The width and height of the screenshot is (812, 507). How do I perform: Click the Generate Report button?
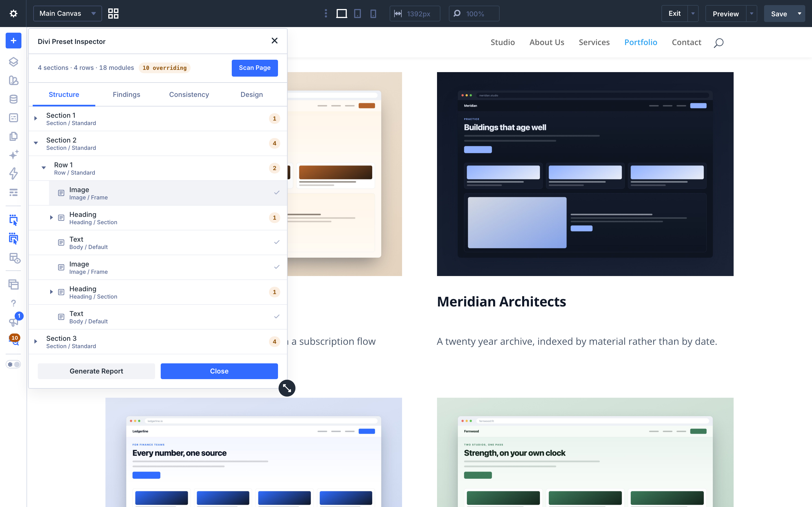pos(96,371)
